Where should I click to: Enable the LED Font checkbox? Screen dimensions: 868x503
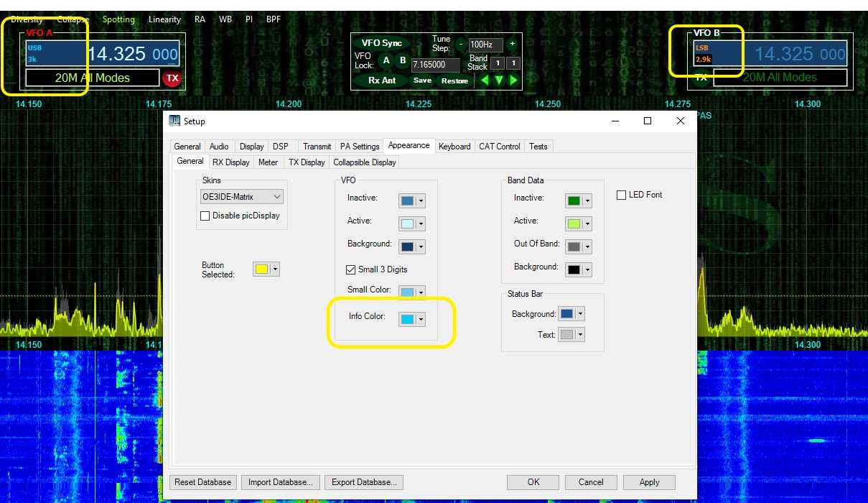622,195
